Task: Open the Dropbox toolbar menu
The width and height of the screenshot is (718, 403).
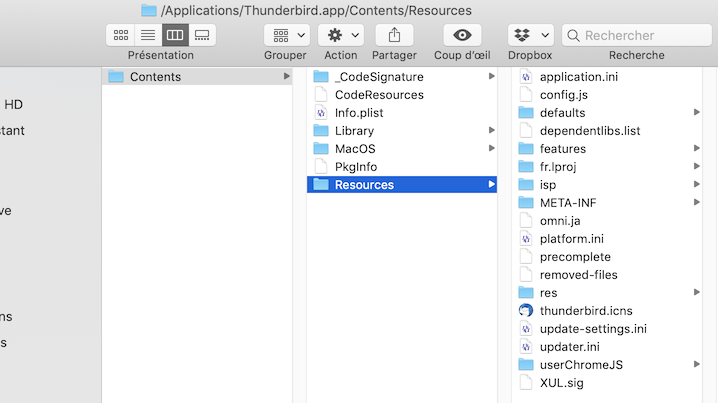Action: click(x=531, y=35)
